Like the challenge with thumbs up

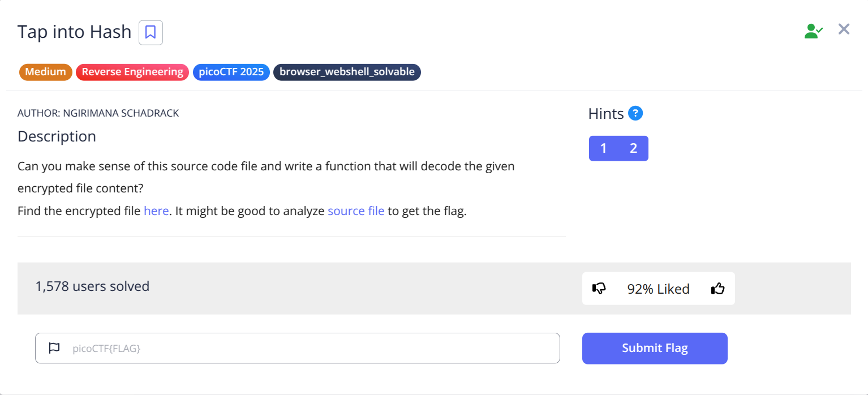[718, 289]
